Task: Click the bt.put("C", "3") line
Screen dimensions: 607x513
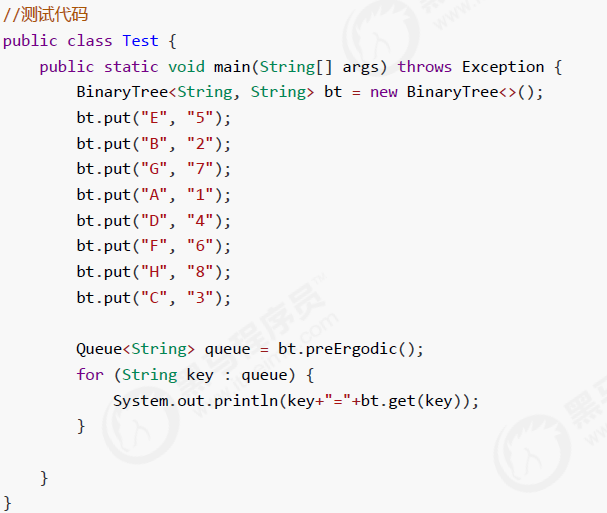Action: (153, 298)
